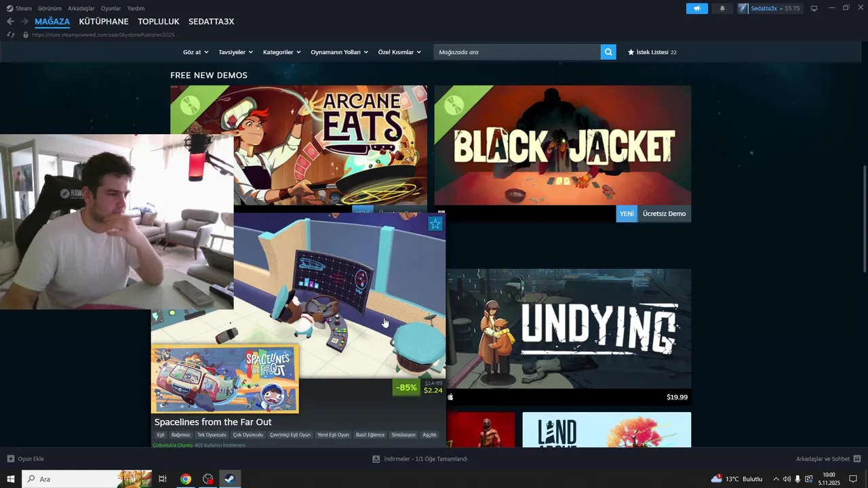Screen dimensions: 868x488
Task: Expand the Oynamanın Yolları dropdown
Action: pyautogui.click(x=339, y=52)
